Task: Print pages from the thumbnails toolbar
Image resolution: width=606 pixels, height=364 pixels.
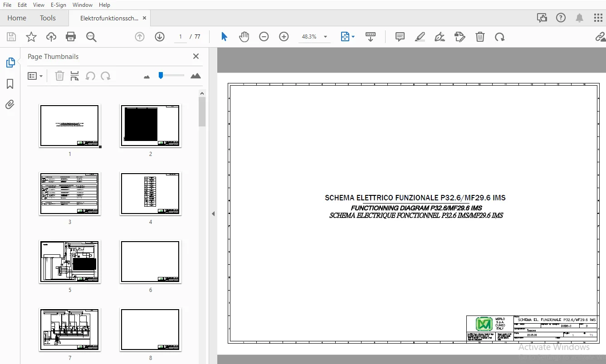Action: tap(75, 76)
